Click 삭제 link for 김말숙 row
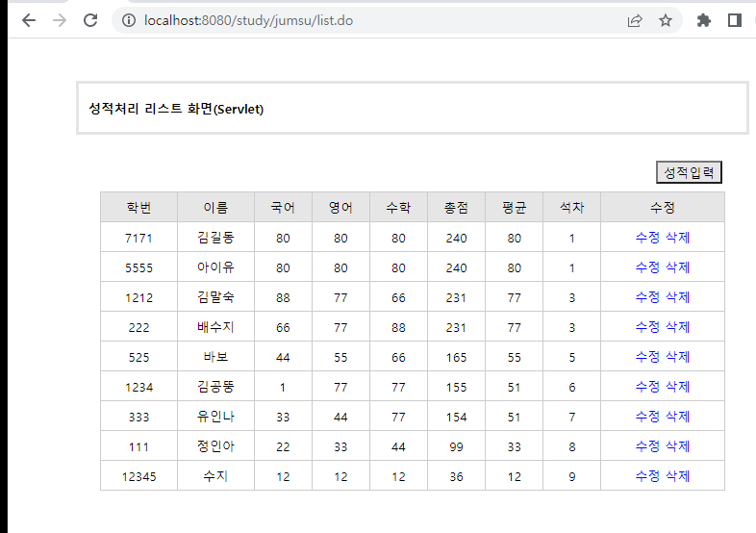The image size is (756, 533). point(677,297)
